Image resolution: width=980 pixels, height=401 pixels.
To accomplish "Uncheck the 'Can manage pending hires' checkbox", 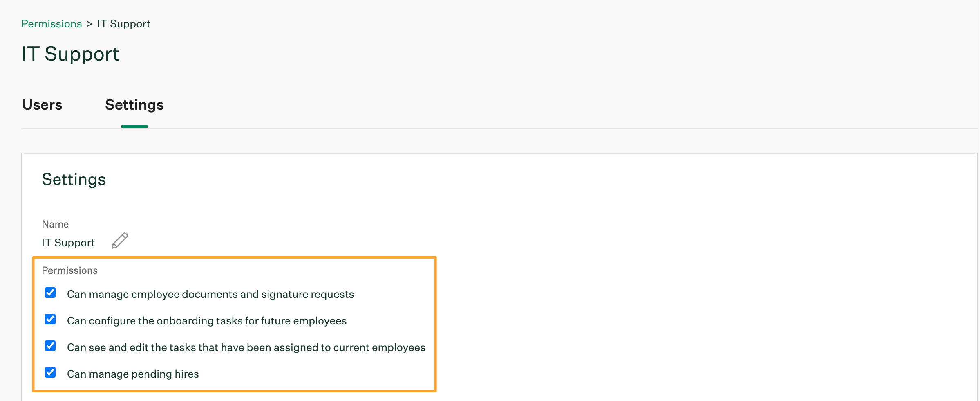I will pyautogui.click(x=50, y=372).
